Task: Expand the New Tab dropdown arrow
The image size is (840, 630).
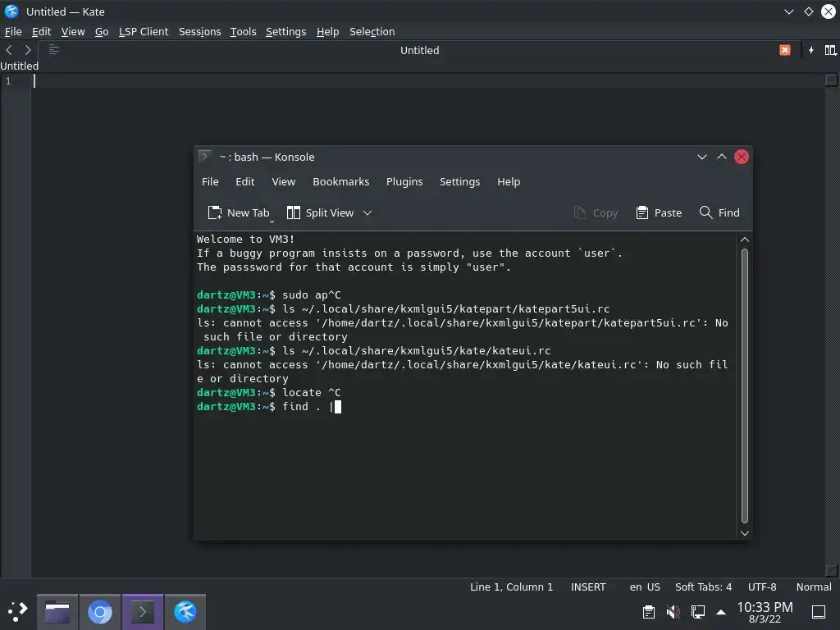Action: tap(272, 221)
